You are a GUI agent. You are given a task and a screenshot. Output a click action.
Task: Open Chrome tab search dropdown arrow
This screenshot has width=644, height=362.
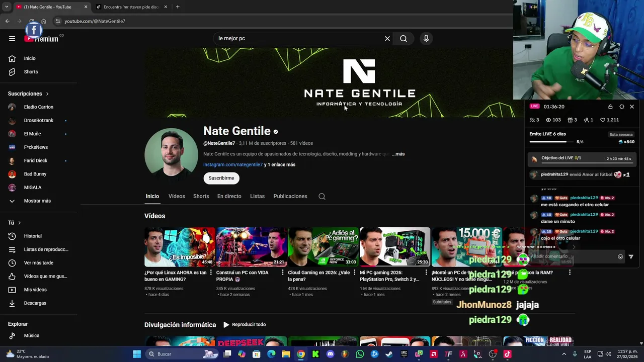click(x=6, y=7)
